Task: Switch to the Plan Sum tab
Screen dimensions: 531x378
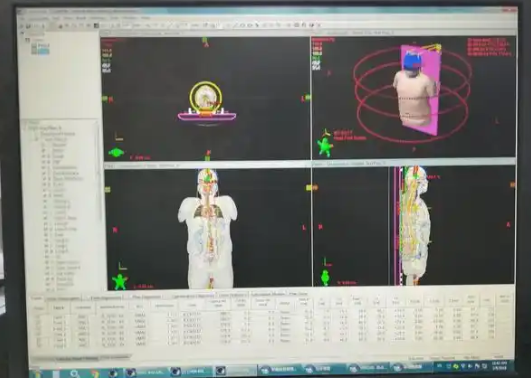Action: [x=298, y=294]
